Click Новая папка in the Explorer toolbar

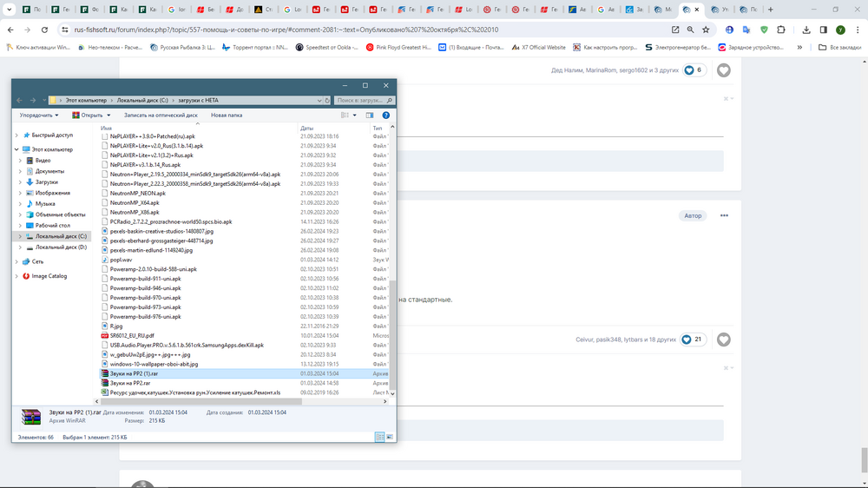pos(227,115)
